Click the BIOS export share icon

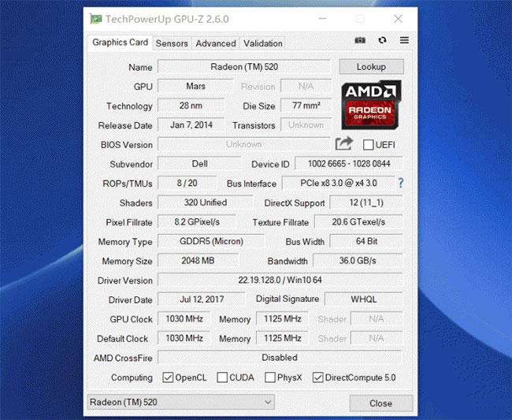point(344,143)
